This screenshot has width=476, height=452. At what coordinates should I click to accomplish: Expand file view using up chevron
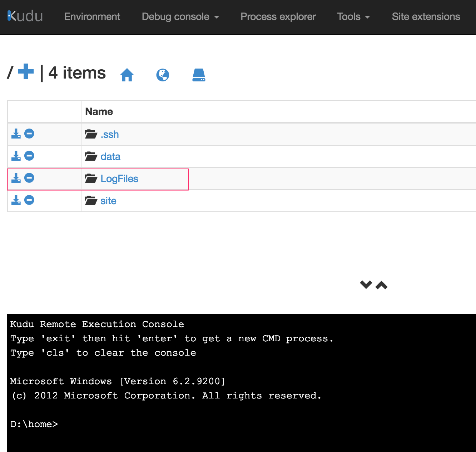(382, 285)
